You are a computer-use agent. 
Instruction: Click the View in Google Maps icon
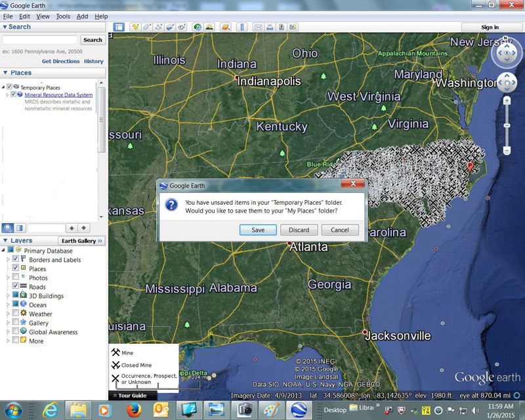click(x=293, y=27)
